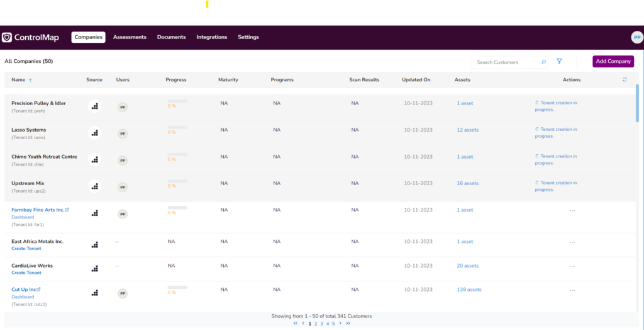This screenshot has height=330, width=644.
Task: Sort by the Name column arrow
Action: tap(30, 80)
